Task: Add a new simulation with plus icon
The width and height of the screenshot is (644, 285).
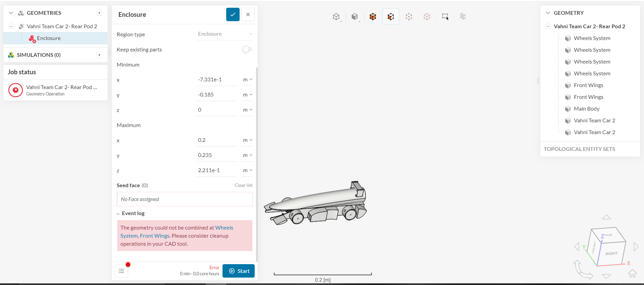Action: (99, 55)
